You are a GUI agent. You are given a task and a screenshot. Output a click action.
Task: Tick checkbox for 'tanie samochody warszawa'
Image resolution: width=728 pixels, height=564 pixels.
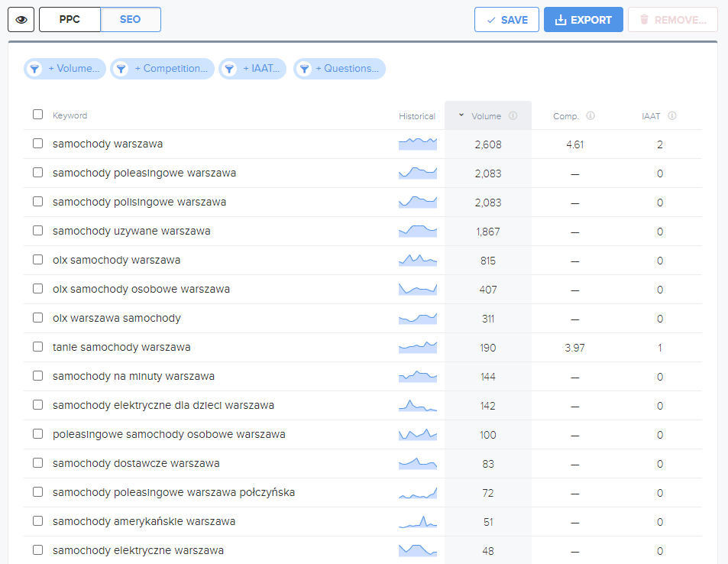38,346
